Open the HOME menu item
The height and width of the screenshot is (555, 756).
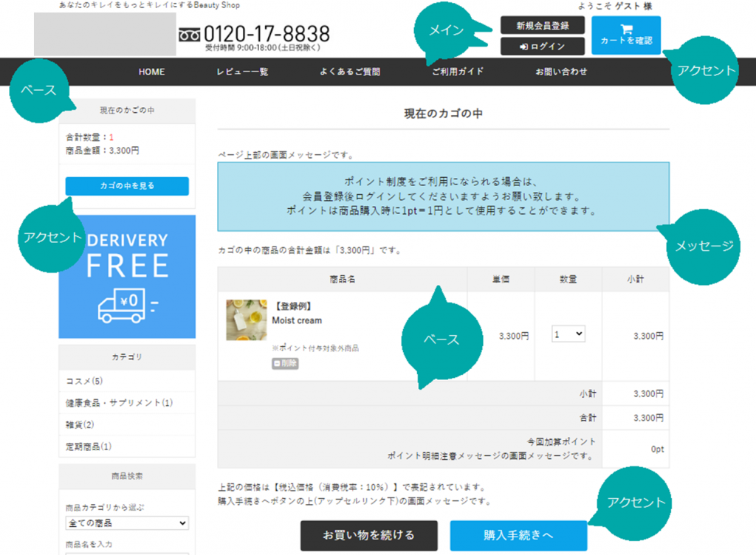[151, 72]
